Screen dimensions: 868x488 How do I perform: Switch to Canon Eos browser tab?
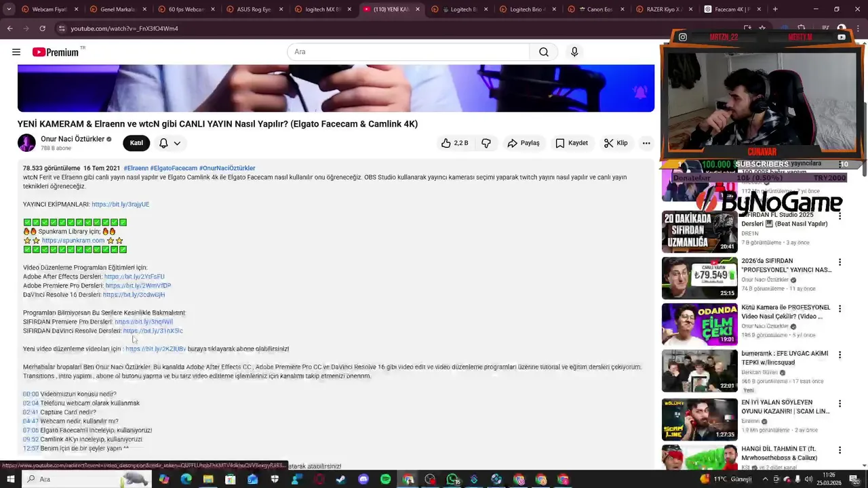click(x=595, y=9)
